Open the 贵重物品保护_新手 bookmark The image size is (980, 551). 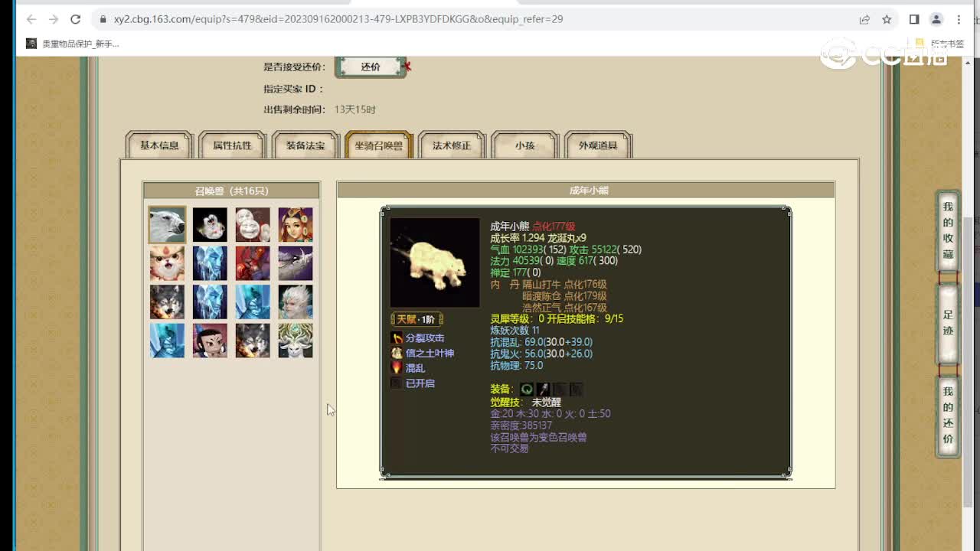(73, 44)
